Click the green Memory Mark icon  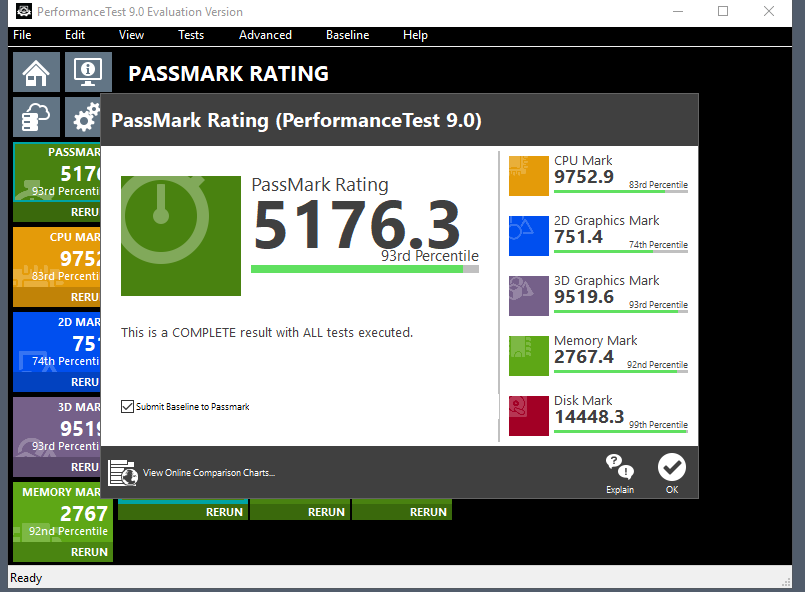tap(529, 356)
